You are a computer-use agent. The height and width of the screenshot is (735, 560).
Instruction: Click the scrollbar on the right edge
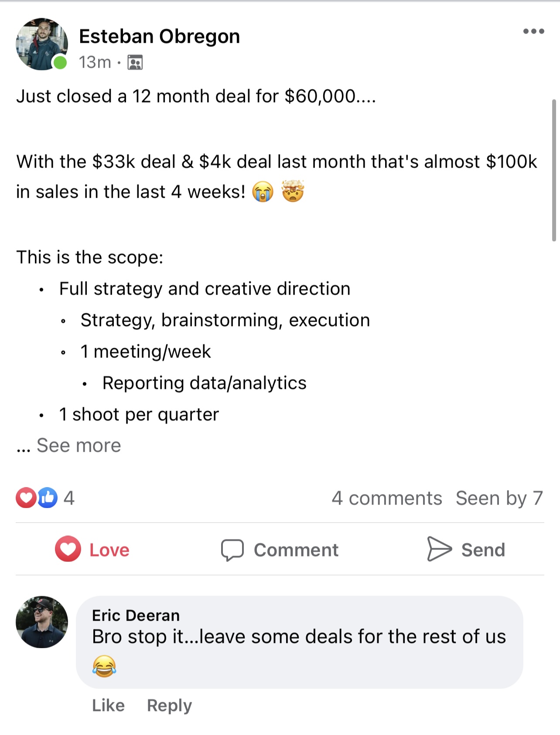554,170
